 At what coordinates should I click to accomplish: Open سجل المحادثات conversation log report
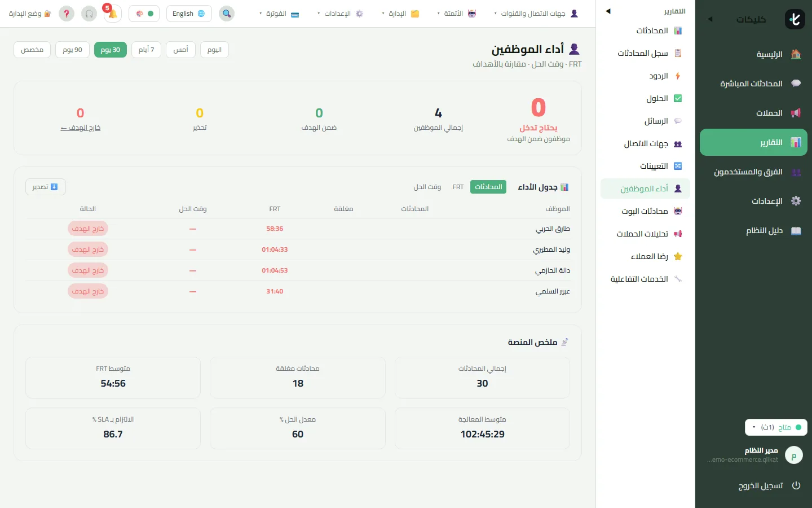pos(645,53)
